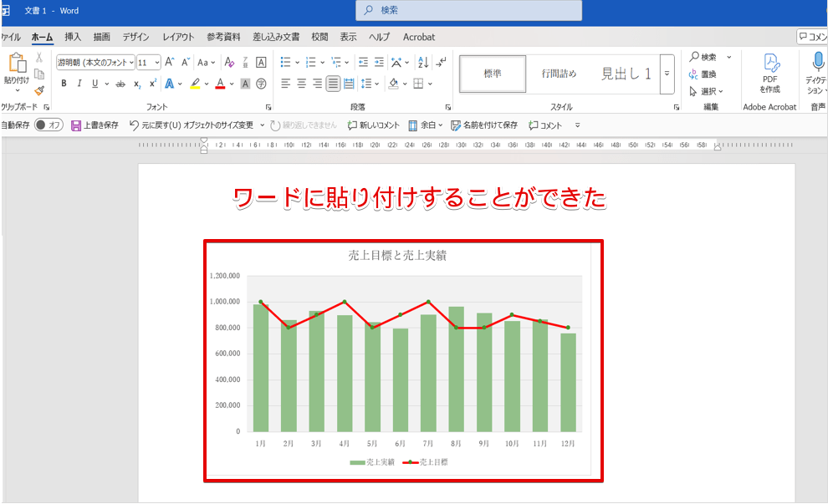Apply bold formatting with the B icon
The height and width of the screenshot is (504, 838).
pos(64,83)
